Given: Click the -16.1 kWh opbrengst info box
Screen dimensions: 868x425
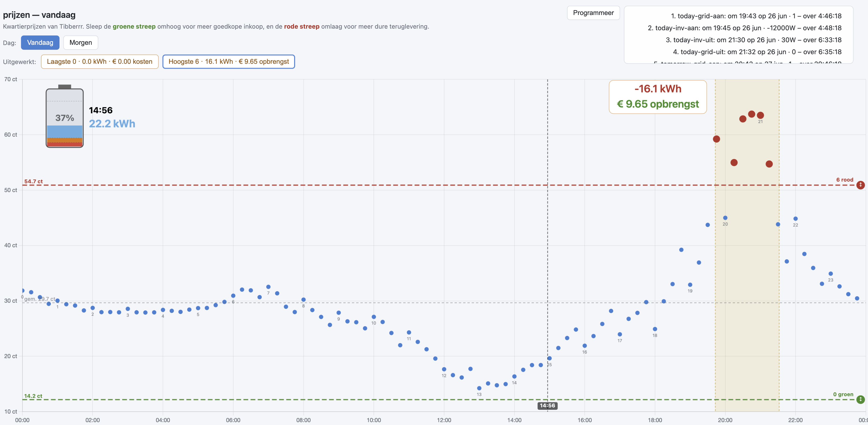Looking at the screenshot, I should coord(657,97).
